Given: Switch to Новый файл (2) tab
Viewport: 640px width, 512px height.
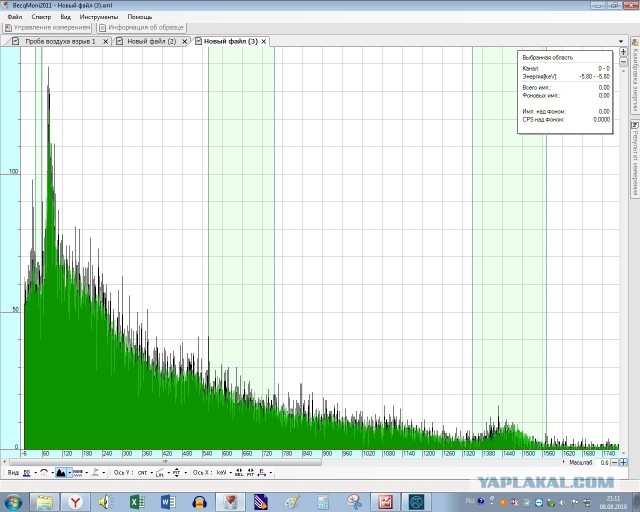Looking at the screenshot, I should tap(151, 41).
